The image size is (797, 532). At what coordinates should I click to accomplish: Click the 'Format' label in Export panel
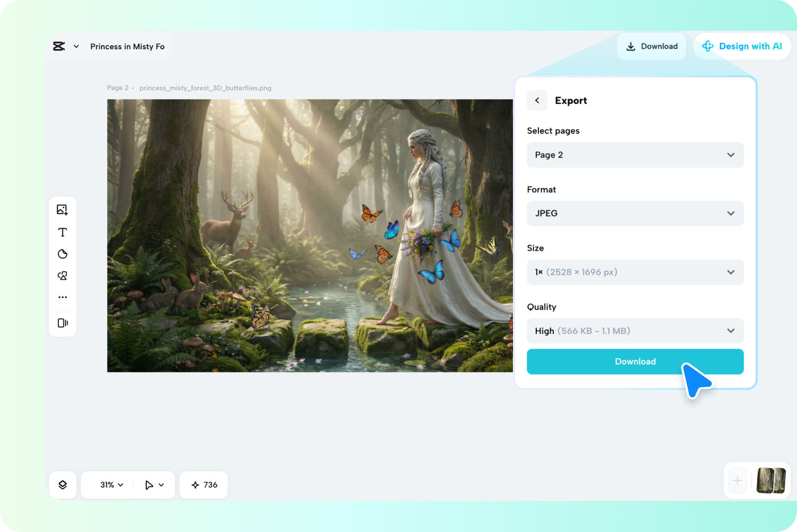542,190
